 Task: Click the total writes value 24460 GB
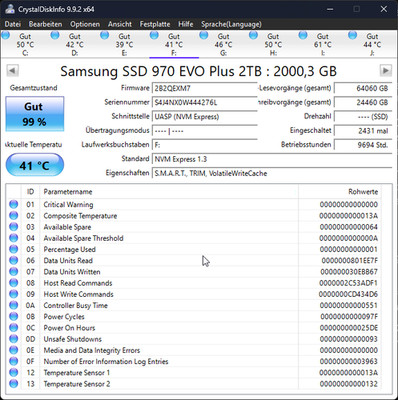click(363, 102)
